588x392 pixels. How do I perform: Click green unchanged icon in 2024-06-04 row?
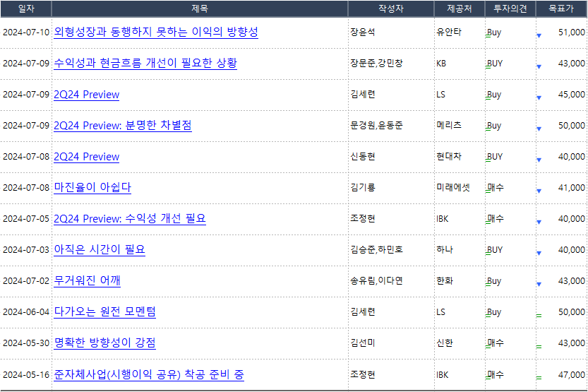pyautogui.click(x=539, y=316)
